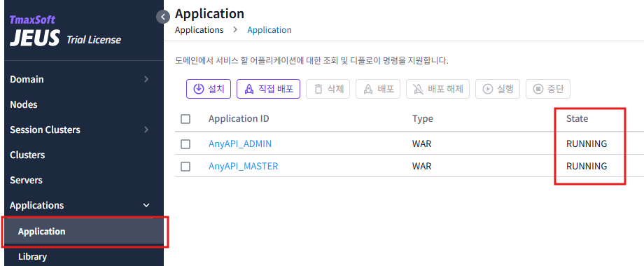The image size is (644, 266).
Task: Select the Application submenu item
Action: pos(84,232)
